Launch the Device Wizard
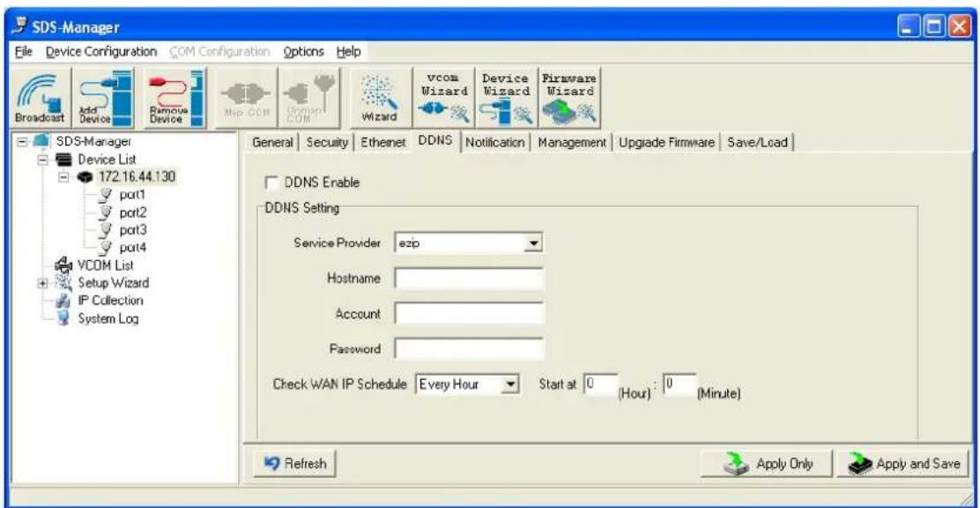980x508 pixels. coord(506,98)
